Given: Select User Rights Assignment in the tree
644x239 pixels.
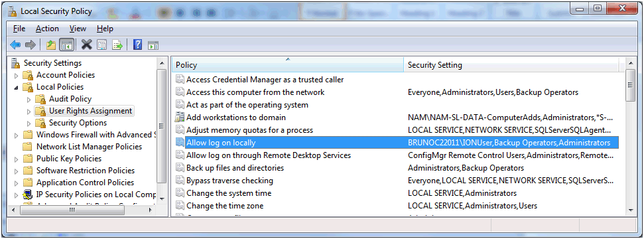Looking at the screenshot, I should [x=91, y=111].
